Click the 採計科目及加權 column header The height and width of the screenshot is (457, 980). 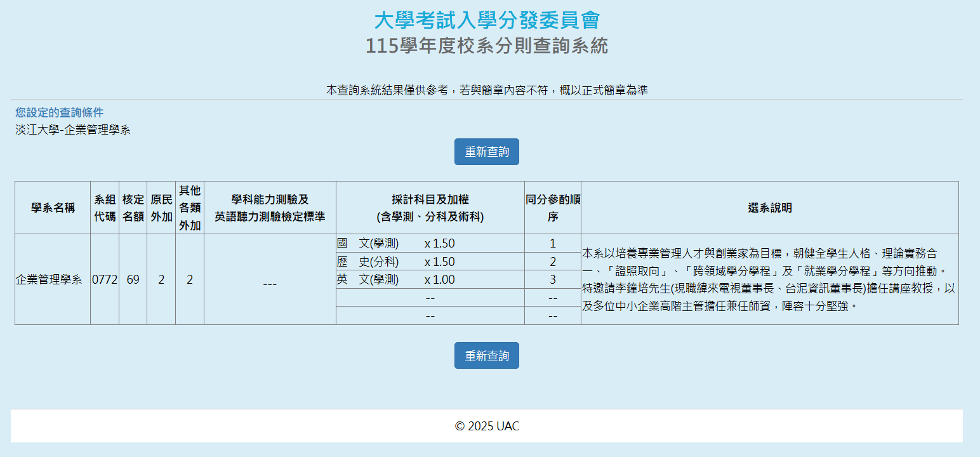tap(430, 208)
